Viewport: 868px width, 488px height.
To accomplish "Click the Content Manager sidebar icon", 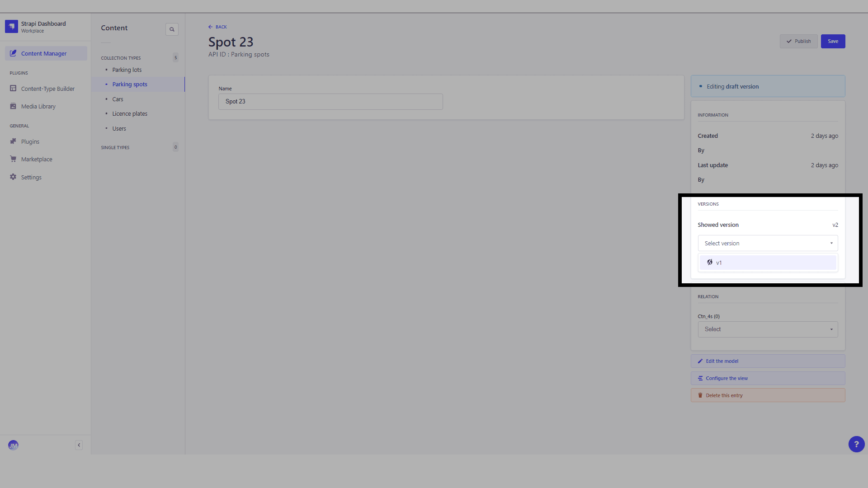I will click(x=14, y=53).
